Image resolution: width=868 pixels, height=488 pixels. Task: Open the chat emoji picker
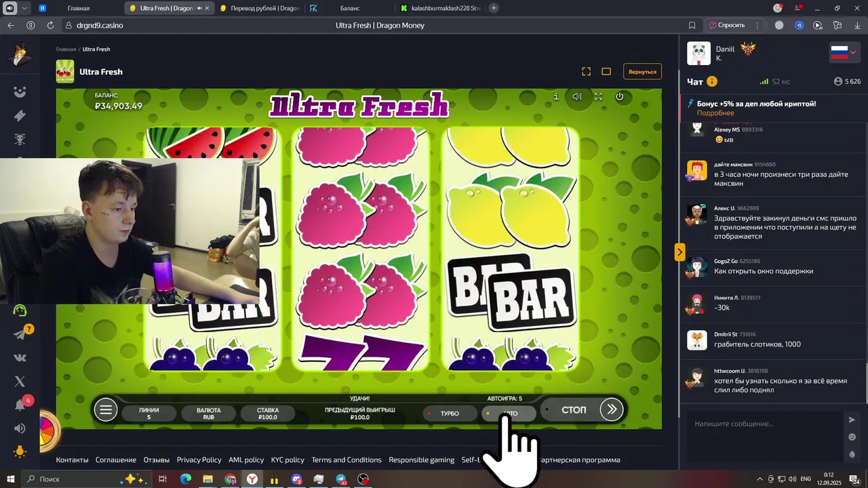tap(852, 437)
